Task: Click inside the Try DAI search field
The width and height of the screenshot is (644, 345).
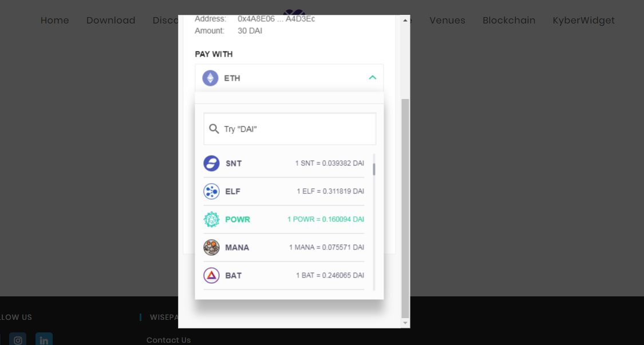Action: [289, 129]
